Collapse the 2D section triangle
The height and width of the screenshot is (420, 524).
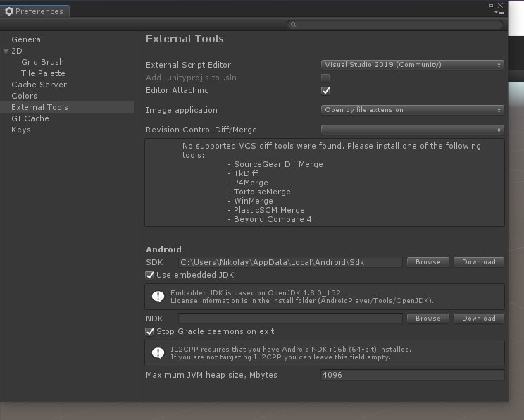click(6, 51)
